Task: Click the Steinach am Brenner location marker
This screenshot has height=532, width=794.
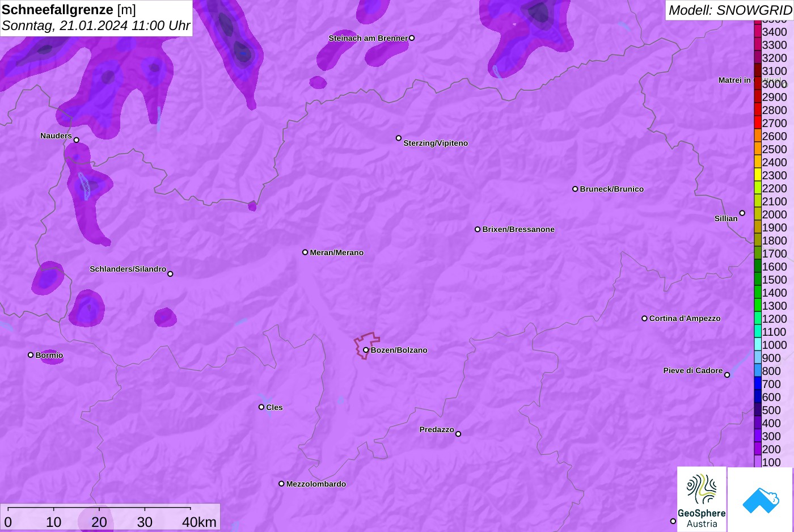Action: 412,38
